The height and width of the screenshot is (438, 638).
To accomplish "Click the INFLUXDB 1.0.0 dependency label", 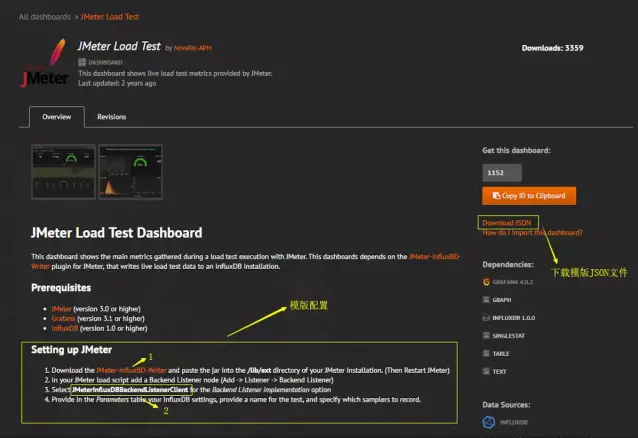I will (513, 318).
